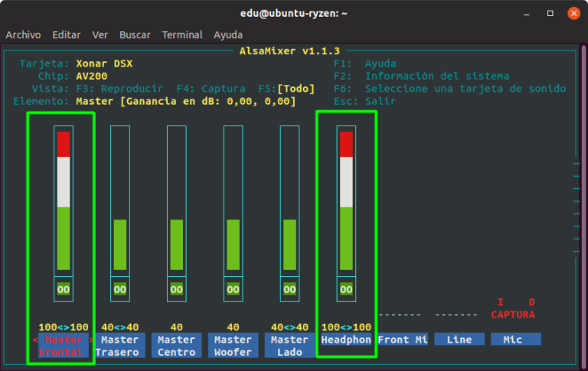Select the Master Lado channel label
The image size is (588, 371).
tap(289, 346)
